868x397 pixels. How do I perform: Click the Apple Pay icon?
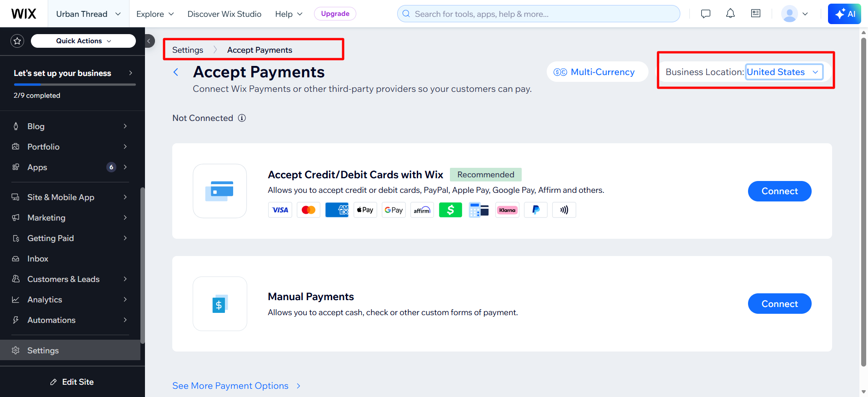(x=365, y=210)
